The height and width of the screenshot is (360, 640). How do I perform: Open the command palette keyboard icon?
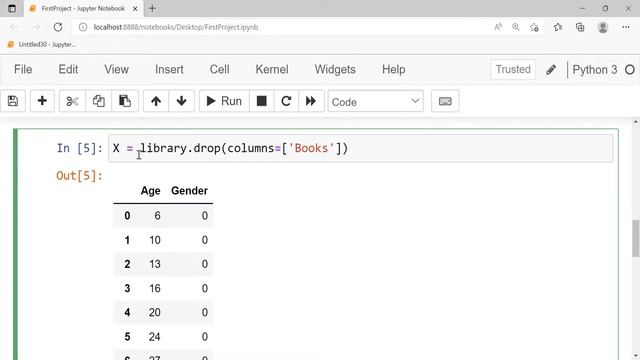[445, 101]
